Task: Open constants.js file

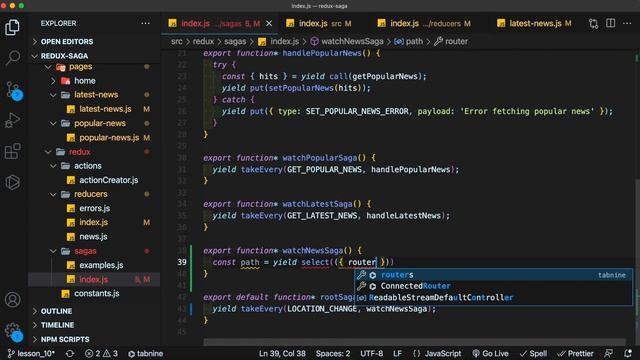Action: [x=96, y=293]
